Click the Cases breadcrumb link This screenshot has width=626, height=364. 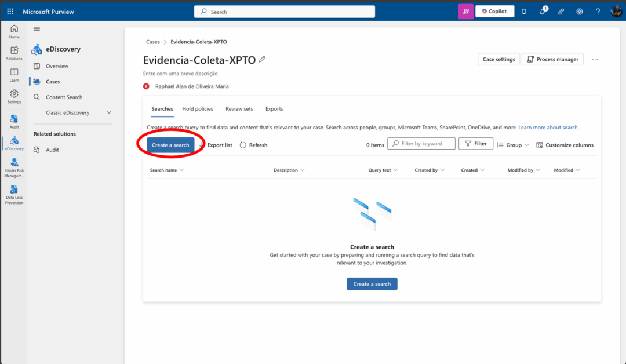152,42
